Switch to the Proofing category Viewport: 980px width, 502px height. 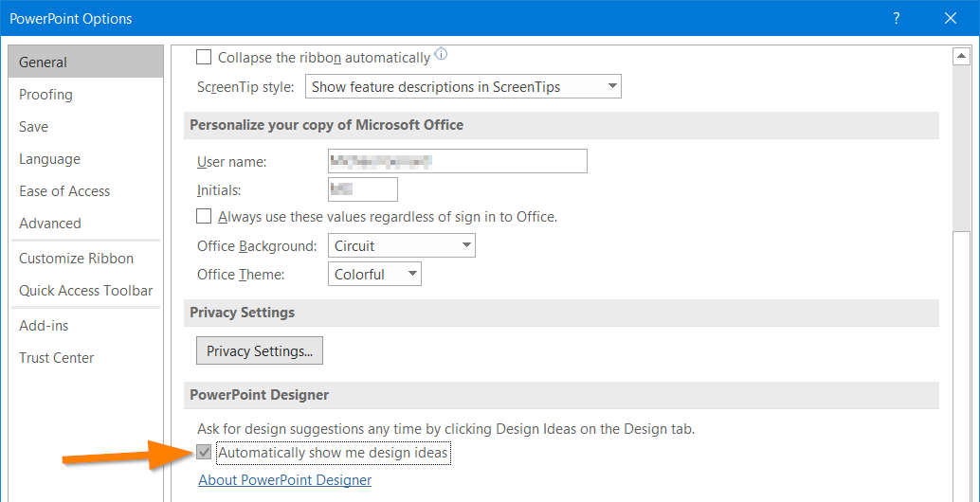(x=86, y=95)
